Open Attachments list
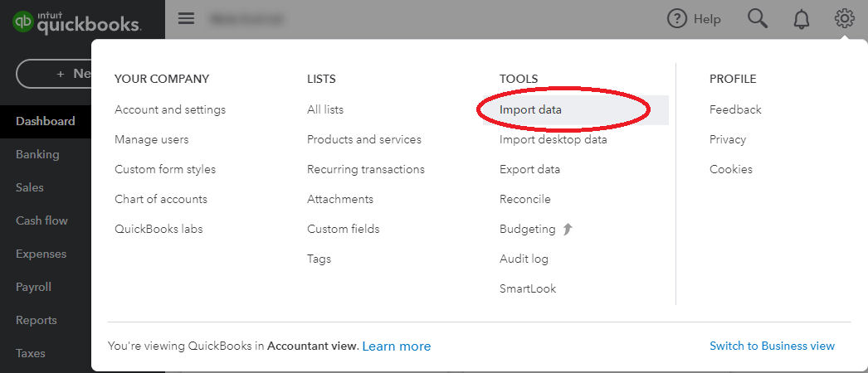The height and width of the screenshot is (373, 868). pos(340,199)
